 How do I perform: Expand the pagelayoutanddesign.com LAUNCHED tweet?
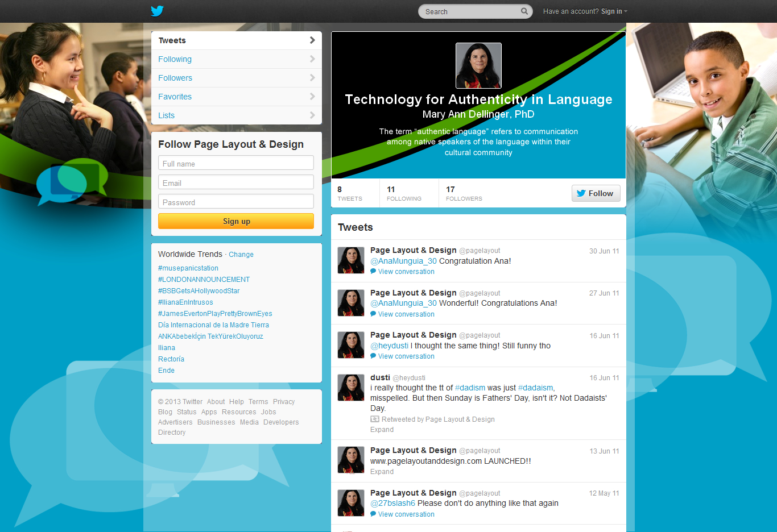click(382, 472)
